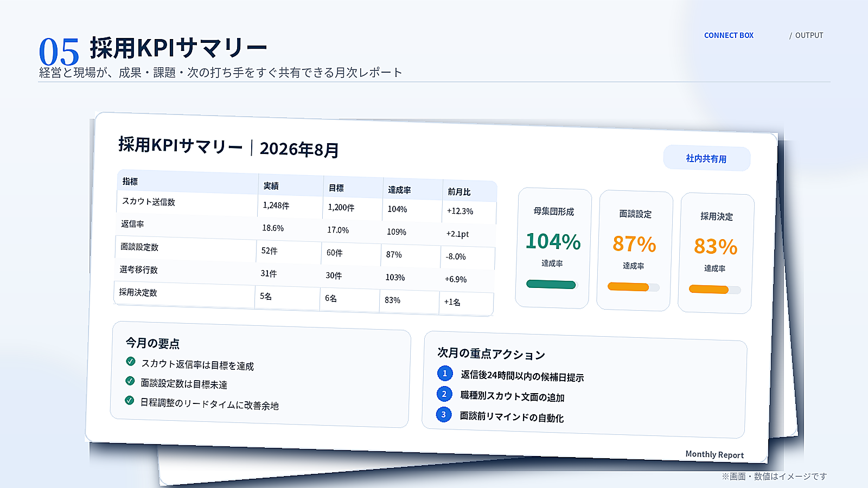
Task: Click the 109% achievement rate cell
Action: (397, 232)
